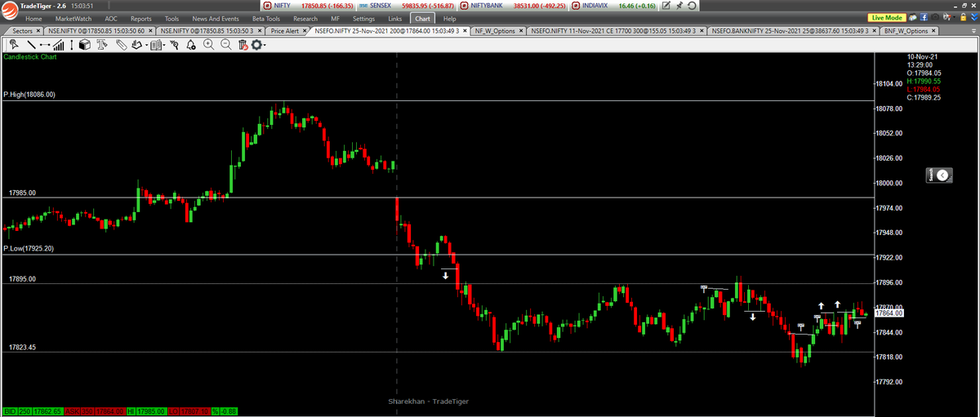Open the Tools menu
This screenshot has width=980, height=417.
click(x=171, y=18)
